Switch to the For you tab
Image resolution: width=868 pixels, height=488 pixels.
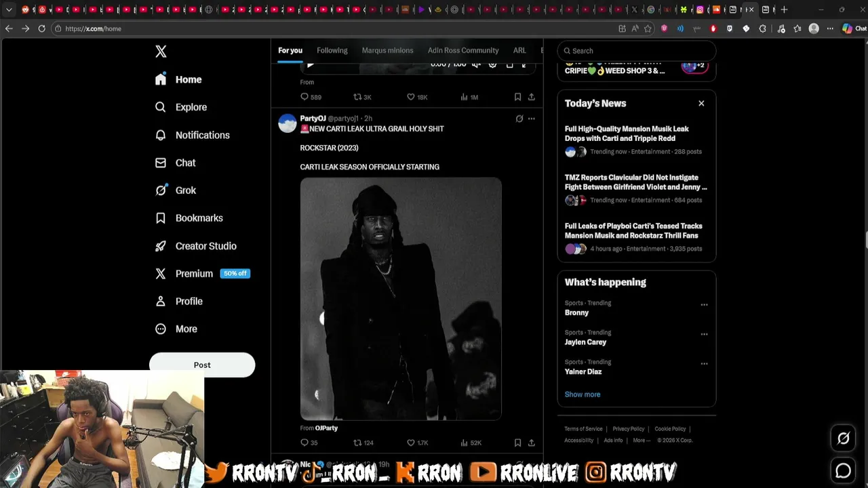coord(290,50)
